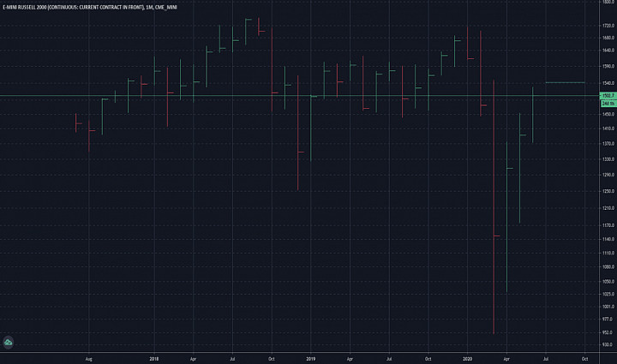Select the short green line at 1540 level
This screenshot has height=364, width=617.
(565, 82)
